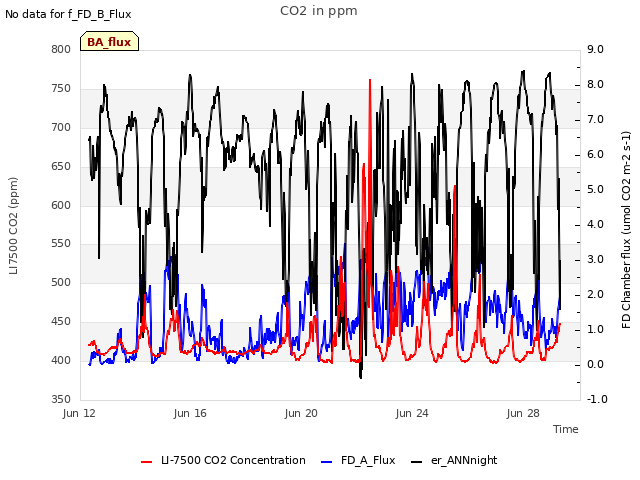Click the 9.0 right axis value
The width and height of the screenshot is (640, 480).
(596, 49)
